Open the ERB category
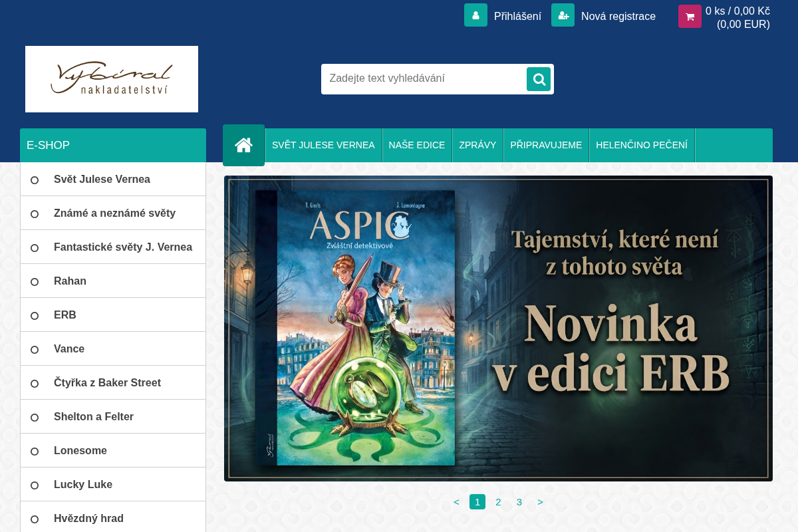The width and height of the screenshot is (798, 532). point(113,315)
